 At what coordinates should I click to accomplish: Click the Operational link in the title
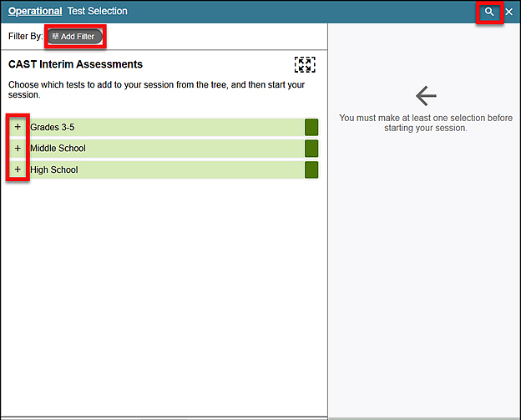tap(35, 11)
